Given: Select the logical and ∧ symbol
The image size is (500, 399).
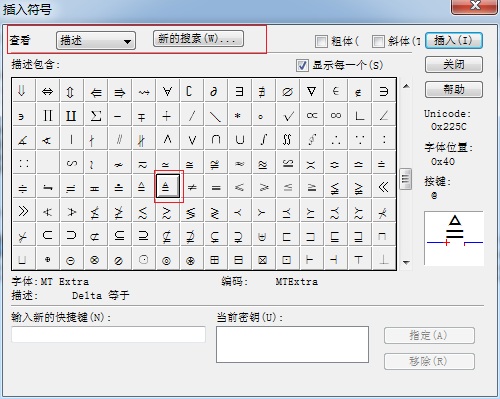Looking at the screenshot, I should 168,139.
